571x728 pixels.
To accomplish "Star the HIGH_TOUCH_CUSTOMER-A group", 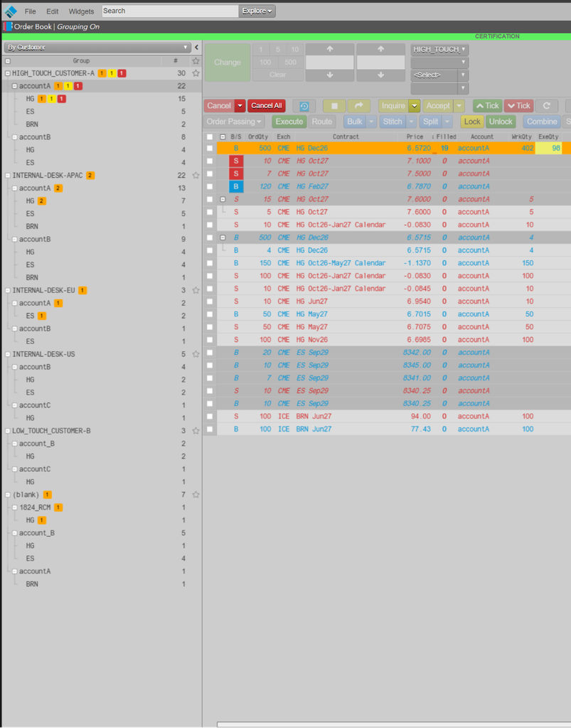I will click(196, 73).
